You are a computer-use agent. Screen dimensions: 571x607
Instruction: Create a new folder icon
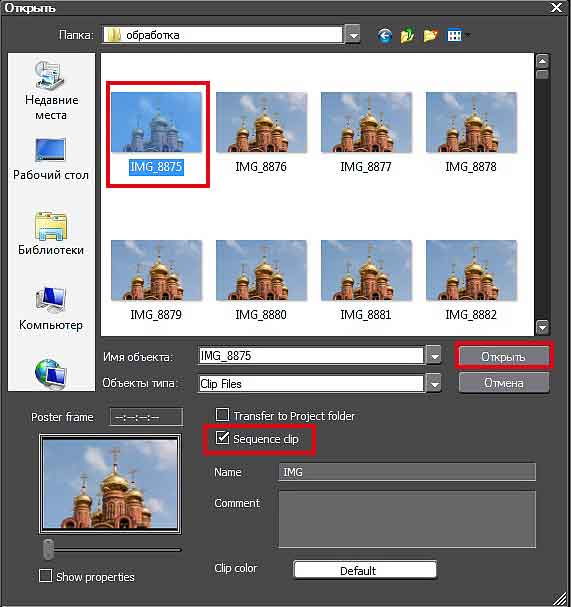(430, 36)
